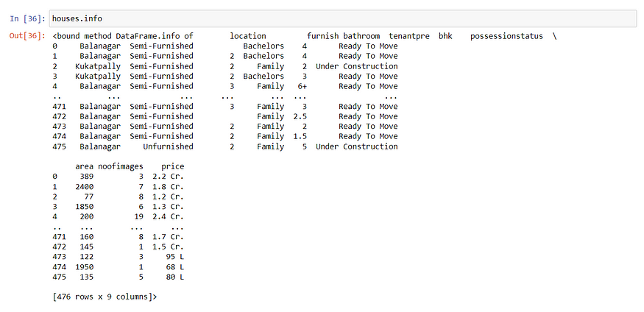Click area value '389'
Viewport: 644px width, 312px height.
87,177
